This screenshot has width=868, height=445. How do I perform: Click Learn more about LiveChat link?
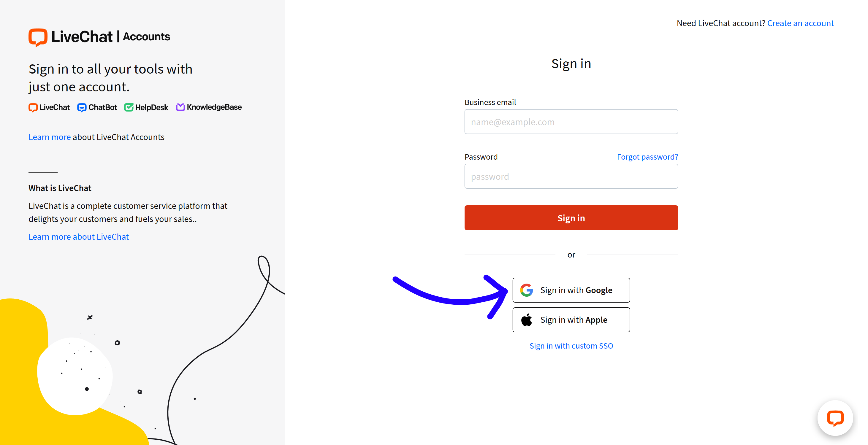pos(79,237)
